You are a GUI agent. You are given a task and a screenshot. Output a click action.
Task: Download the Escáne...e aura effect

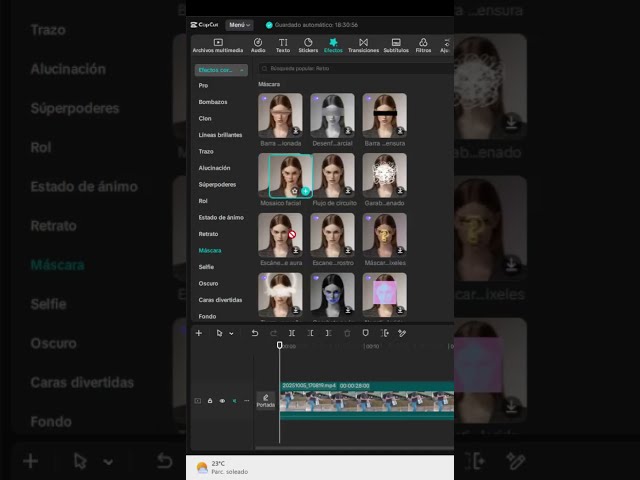pyautogui.click(x=296, y=250)
